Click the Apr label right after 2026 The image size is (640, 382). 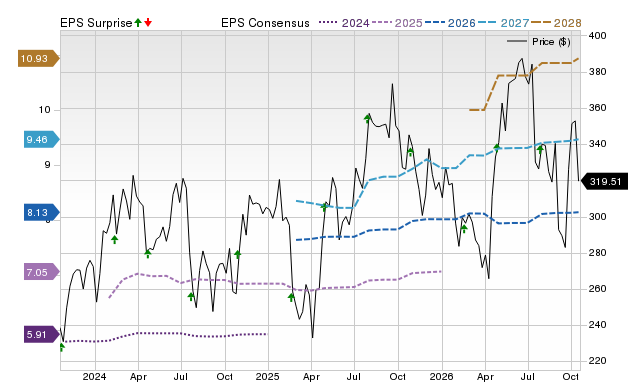[485, 376]
